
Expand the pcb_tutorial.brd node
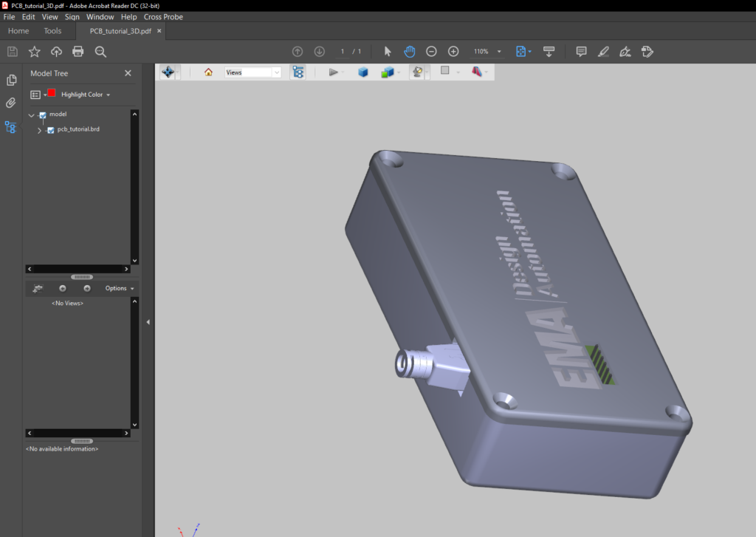(x=40, y=130)
